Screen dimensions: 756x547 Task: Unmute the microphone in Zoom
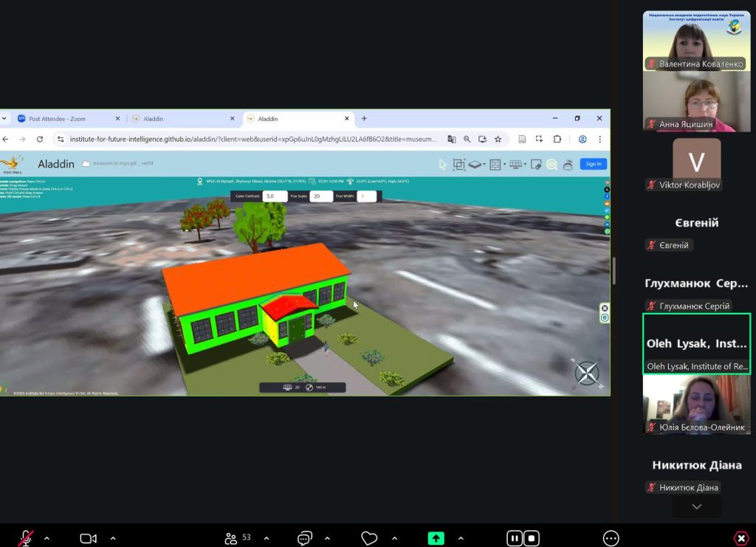[26, 538]
